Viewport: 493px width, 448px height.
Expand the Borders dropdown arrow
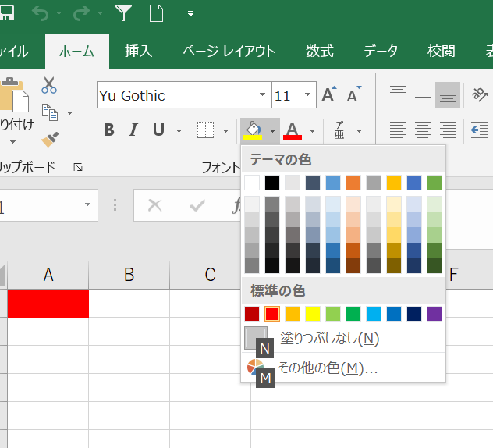[225, 130]
